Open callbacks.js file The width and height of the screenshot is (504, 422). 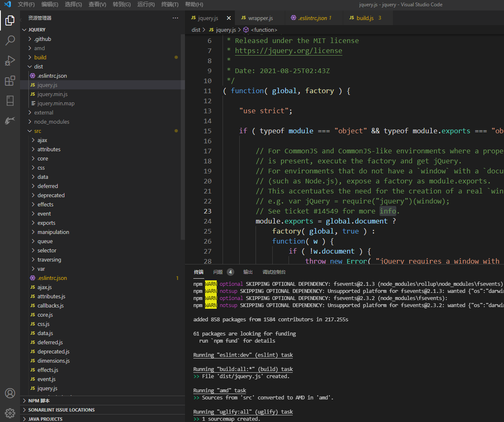102,305
